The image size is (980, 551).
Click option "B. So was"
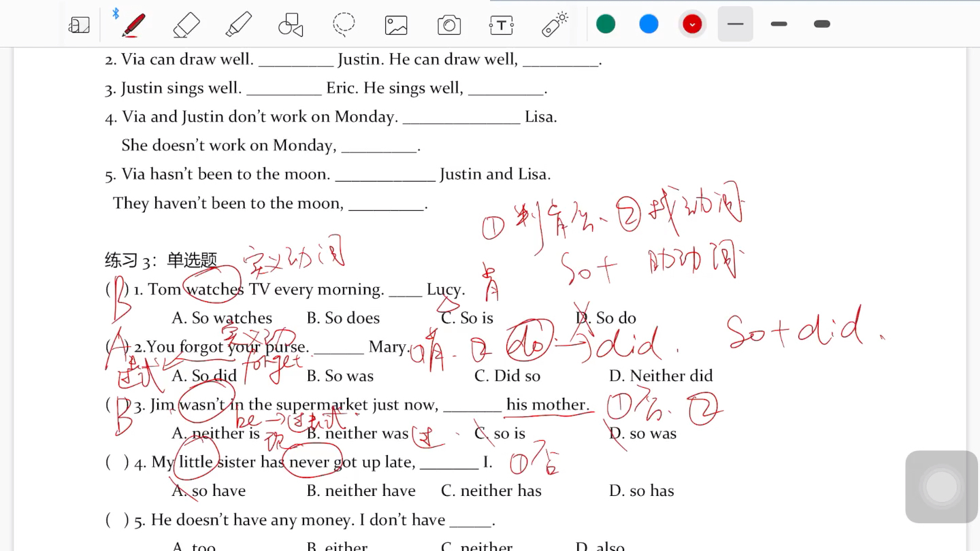pos(340,375)
